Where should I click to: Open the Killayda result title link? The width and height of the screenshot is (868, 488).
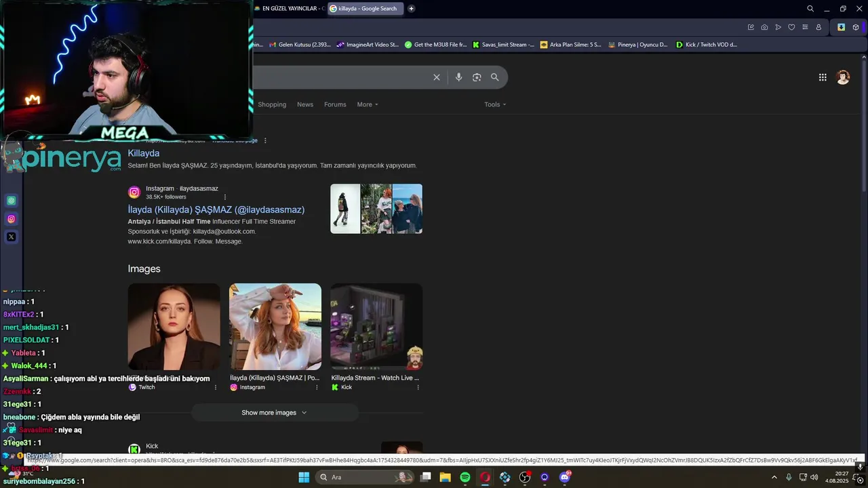tap(144, 153)
